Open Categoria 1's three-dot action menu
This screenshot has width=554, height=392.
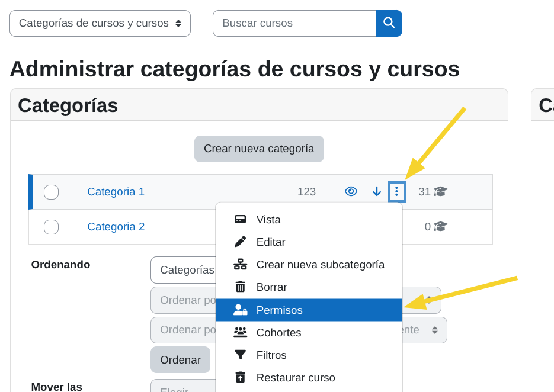pyautogui.click(x=396, y=191)
